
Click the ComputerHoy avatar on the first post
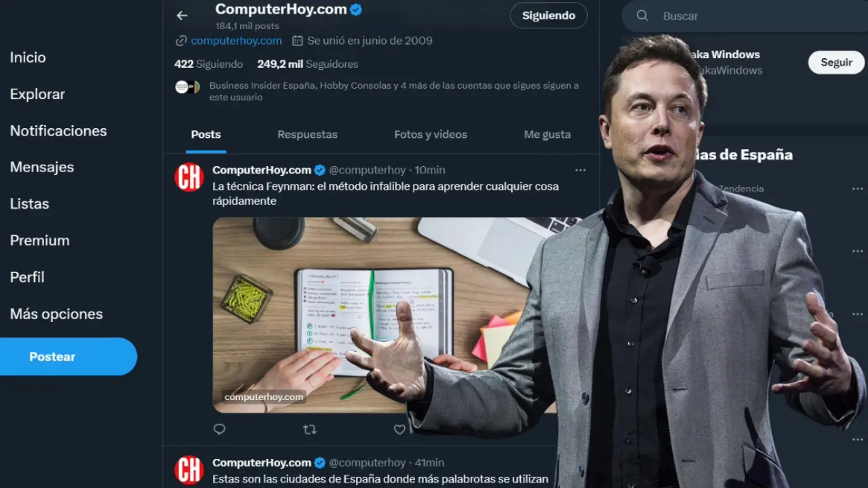pyautogui.click(x=189, y=177)
